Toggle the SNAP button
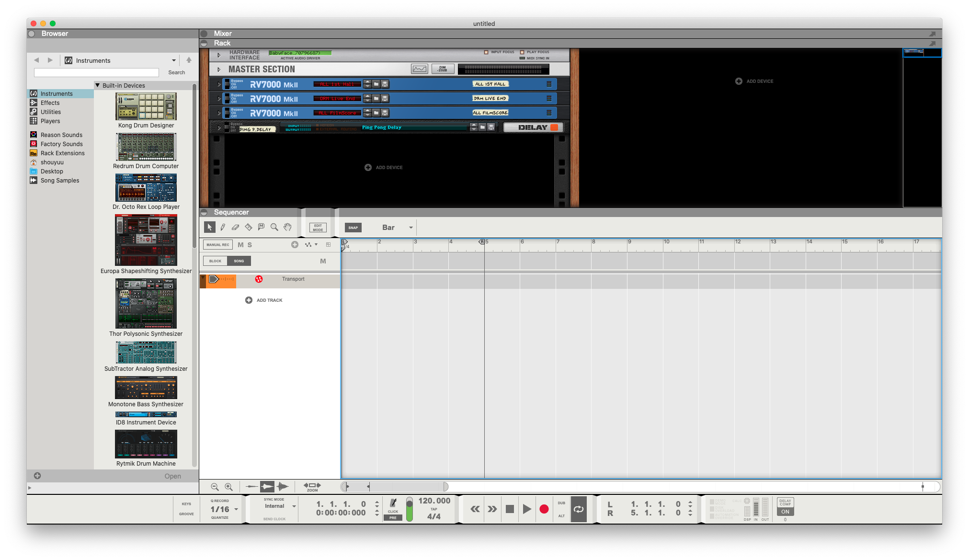The image size is (969, 560). coord(353,228)
